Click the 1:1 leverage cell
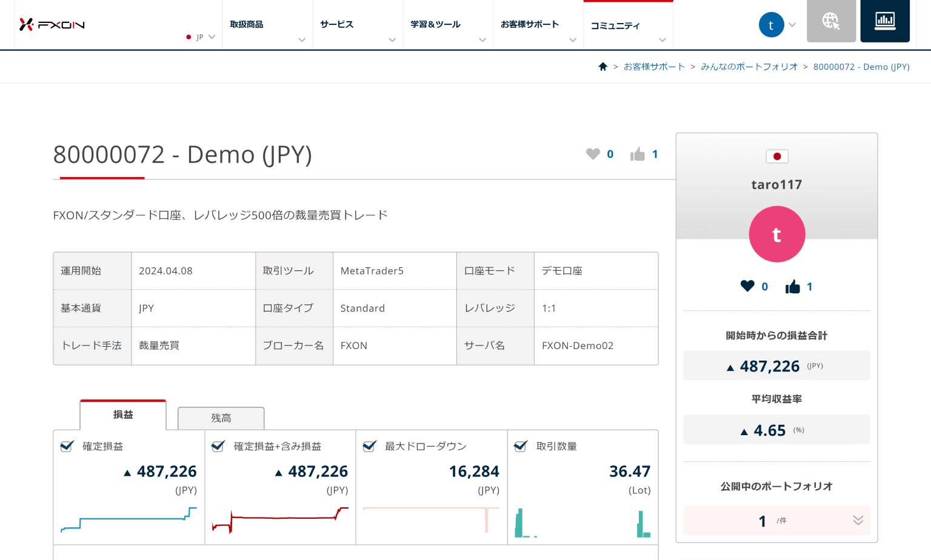This screenshot has width=931, height=560. [x=596, y=308]
